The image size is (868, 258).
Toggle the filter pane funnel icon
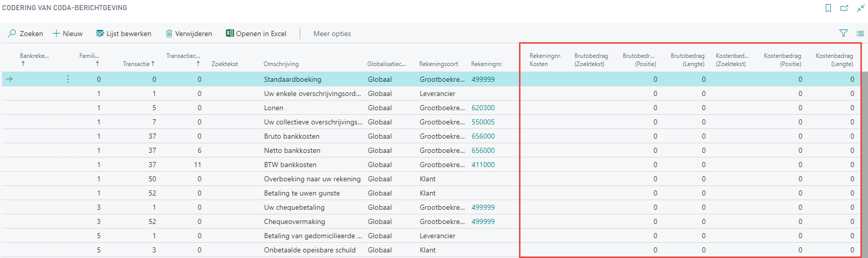coord(843,34)
